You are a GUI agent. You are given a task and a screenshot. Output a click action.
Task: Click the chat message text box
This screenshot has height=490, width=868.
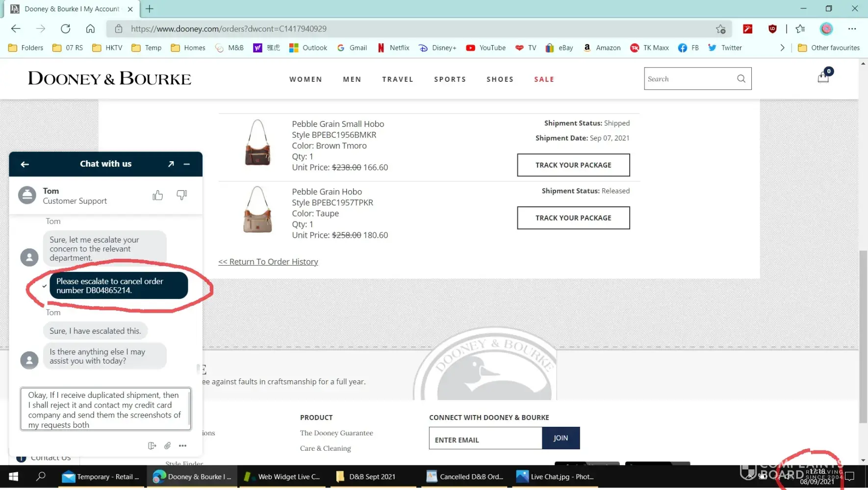(x=105, y=409)
